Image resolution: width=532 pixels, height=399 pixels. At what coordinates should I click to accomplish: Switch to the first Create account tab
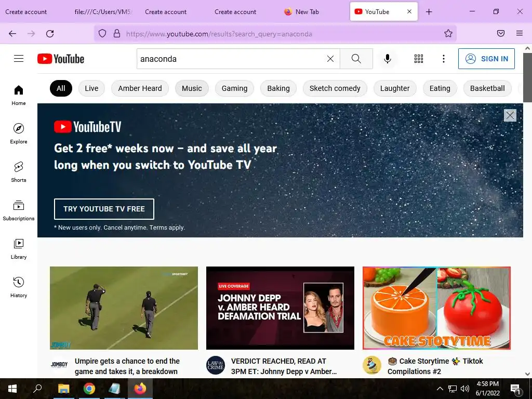(x=26, y=12)
